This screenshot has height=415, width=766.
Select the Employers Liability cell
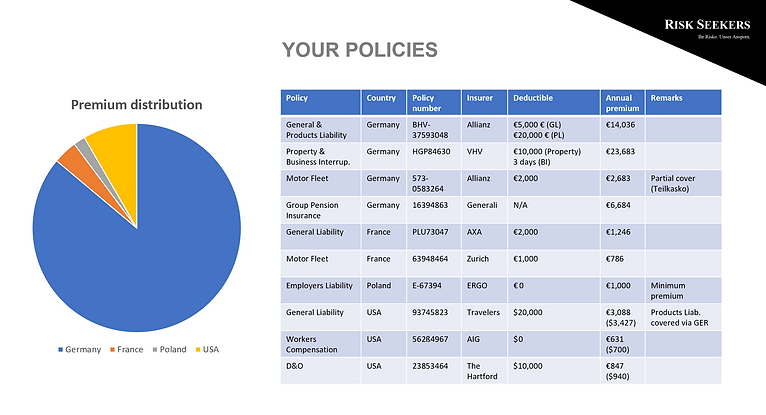point(320,290)
